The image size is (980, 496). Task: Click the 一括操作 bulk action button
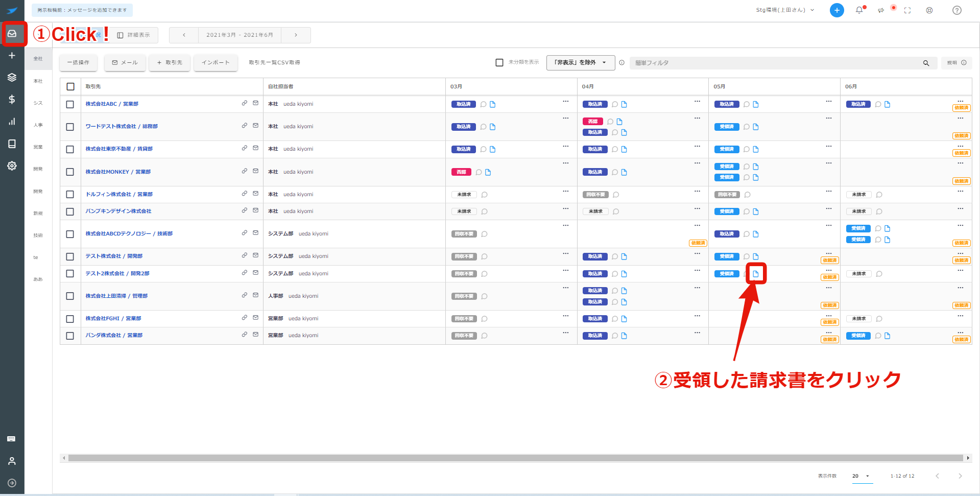click(78, 63)
